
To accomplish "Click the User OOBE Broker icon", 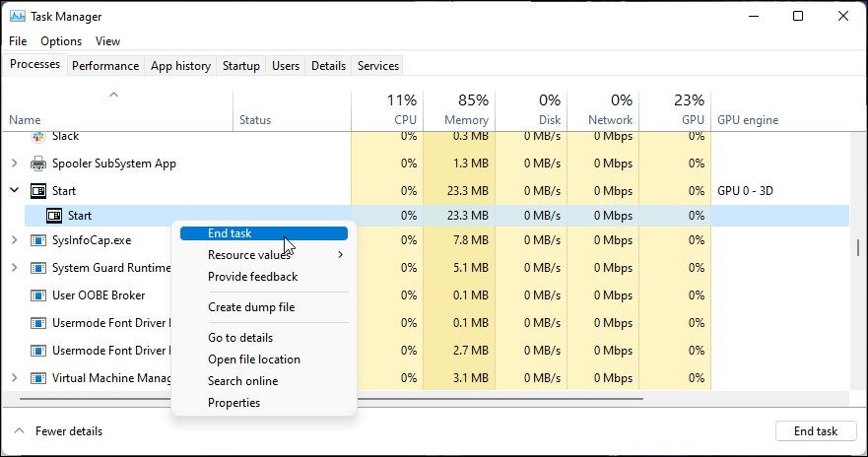I will (x=39, y=295).
